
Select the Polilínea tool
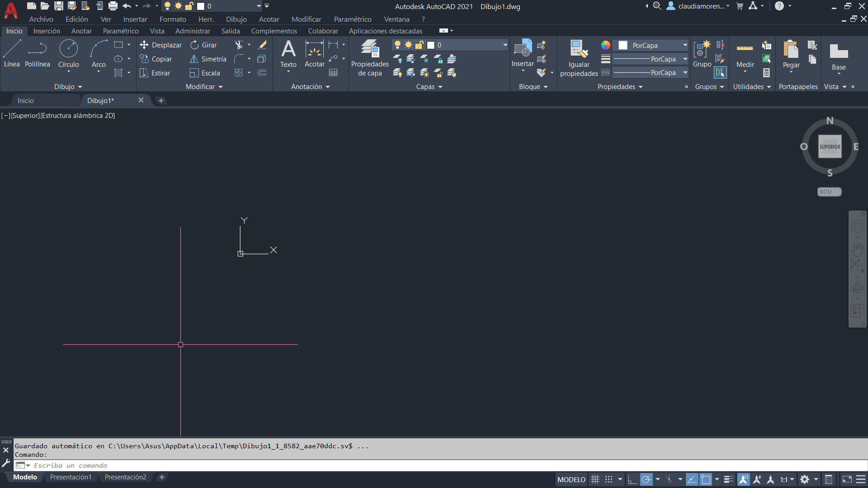click(x=38, y=53)
